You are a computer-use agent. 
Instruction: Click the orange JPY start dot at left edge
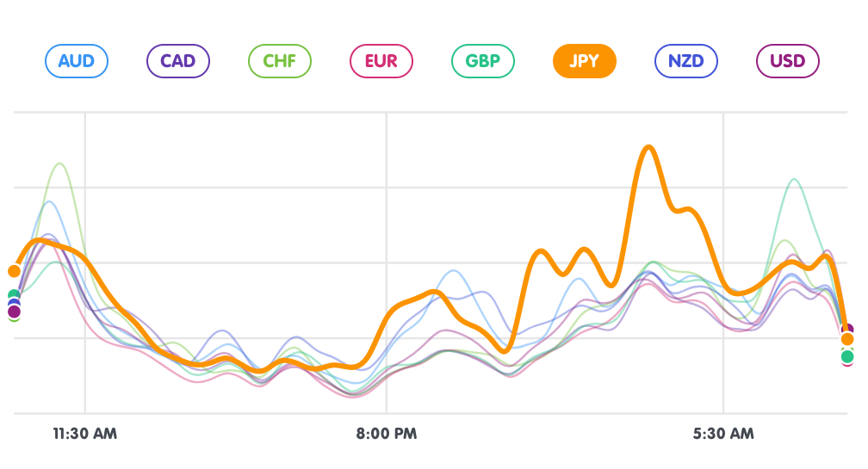[x=14, y=271]
